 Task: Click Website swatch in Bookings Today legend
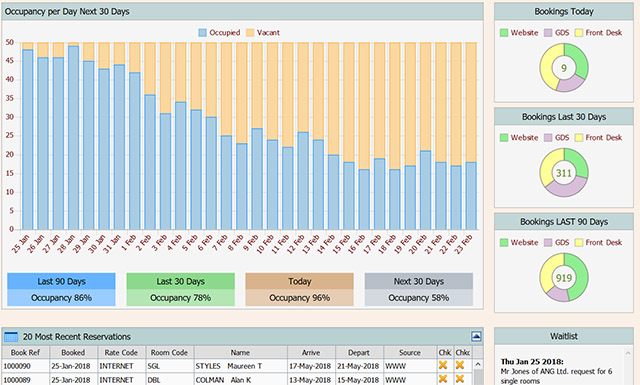tap(504, 33)
